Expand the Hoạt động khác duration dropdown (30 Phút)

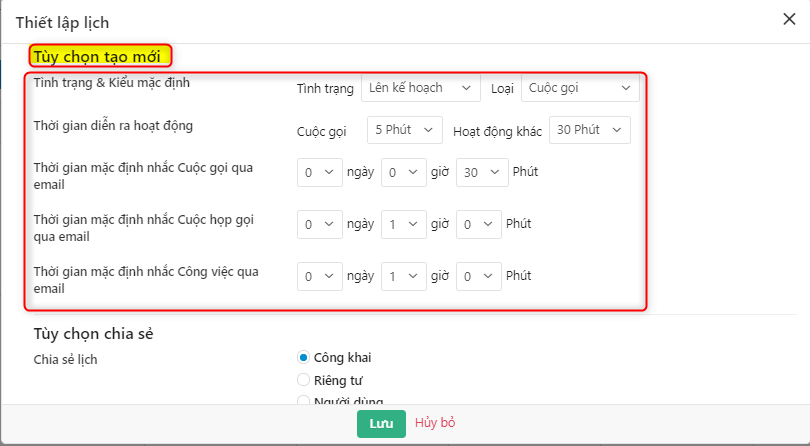(x=590, y=130)
